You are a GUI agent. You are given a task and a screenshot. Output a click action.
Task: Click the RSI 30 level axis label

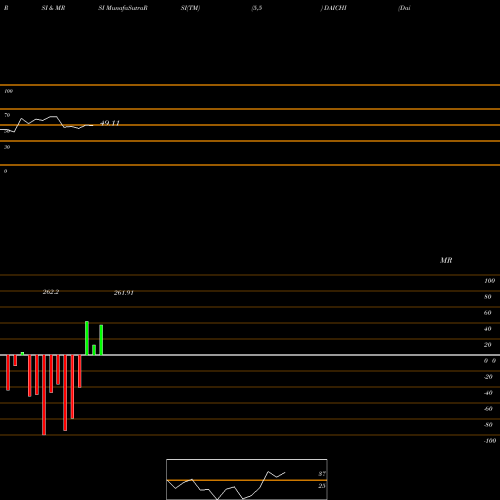click(x=7, y=147)
